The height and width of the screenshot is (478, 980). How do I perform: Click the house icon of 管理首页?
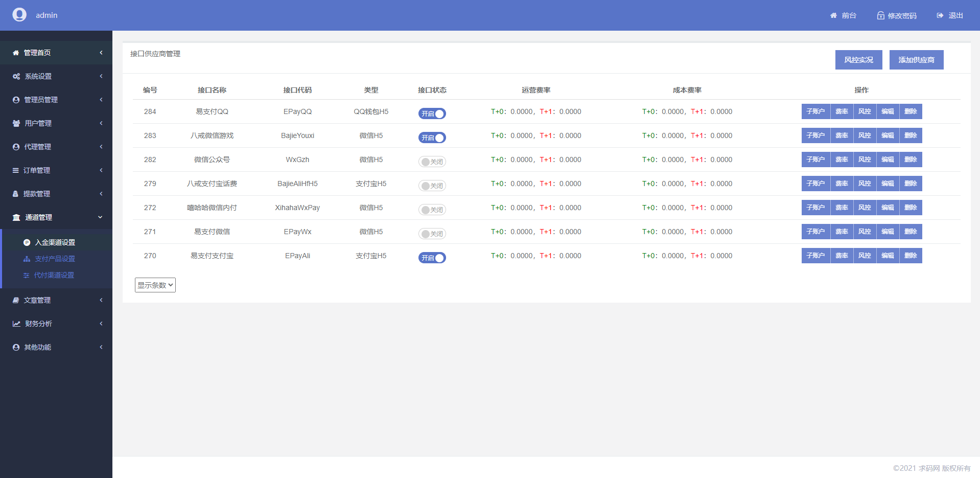[x=16, y=53]
